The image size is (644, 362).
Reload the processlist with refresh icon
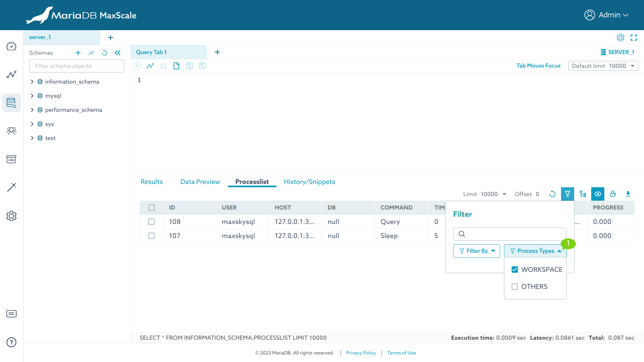(553, 194)
